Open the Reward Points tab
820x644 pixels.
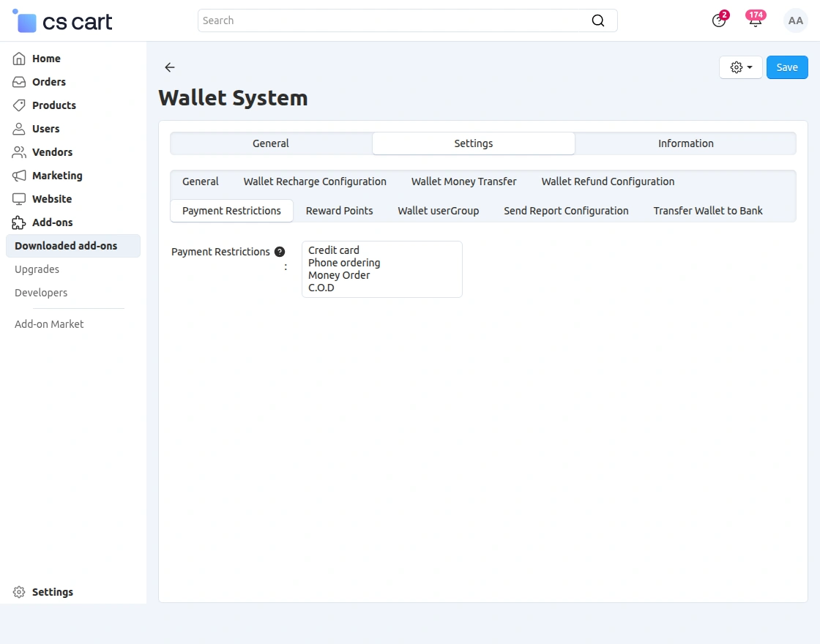pyautogui.click(x=339, y=210)
